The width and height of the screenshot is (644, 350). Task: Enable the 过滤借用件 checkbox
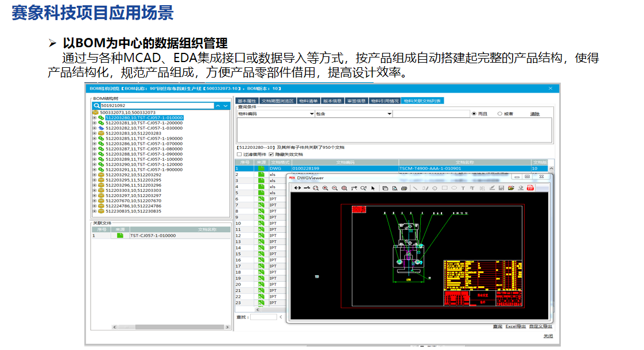click(x=239, y=154)
